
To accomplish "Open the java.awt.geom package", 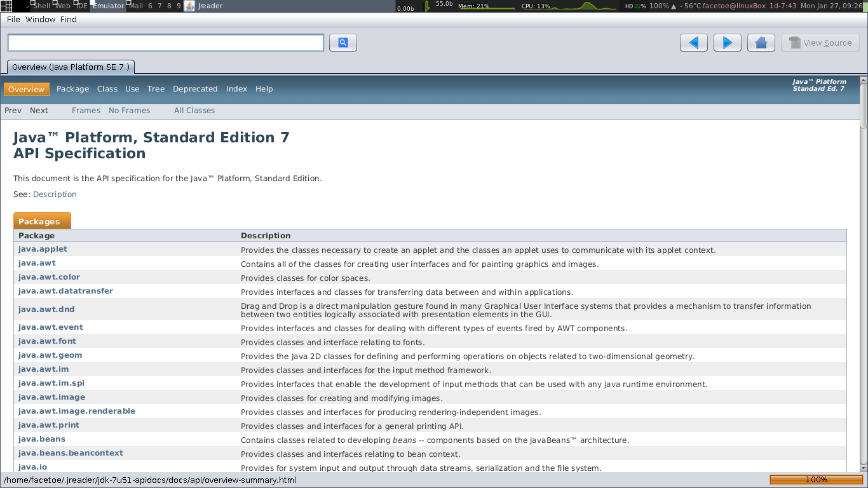I will pyautogui.click(x=50, y=355).
